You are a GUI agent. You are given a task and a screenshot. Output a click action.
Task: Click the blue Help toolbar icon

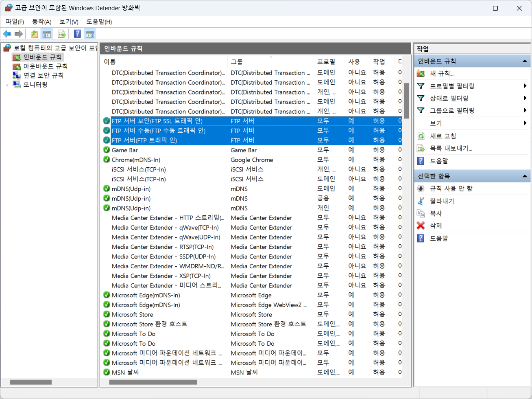coord(77,34)
